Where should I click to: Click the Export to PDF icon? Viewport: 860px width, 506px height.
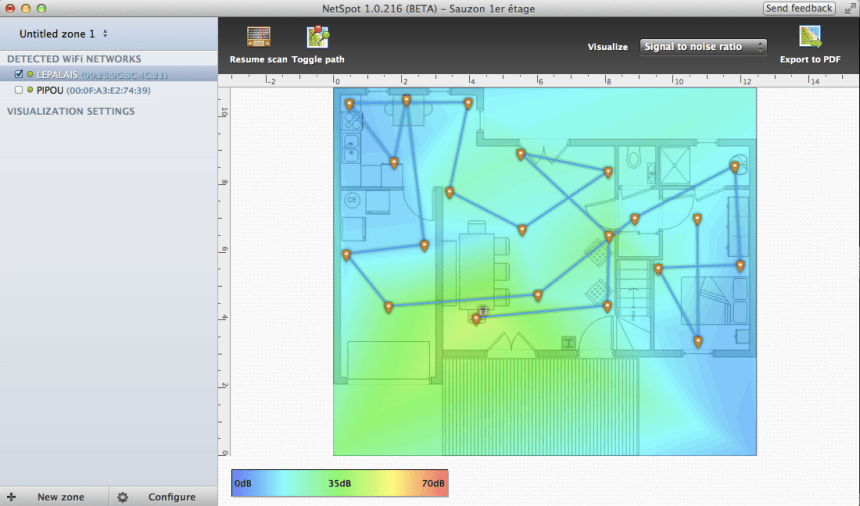click(810, 39)
